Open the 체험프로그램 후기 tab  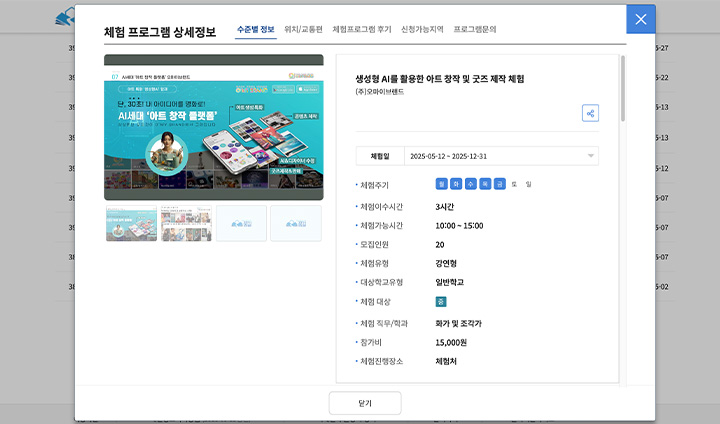click(x=361, y=30)
